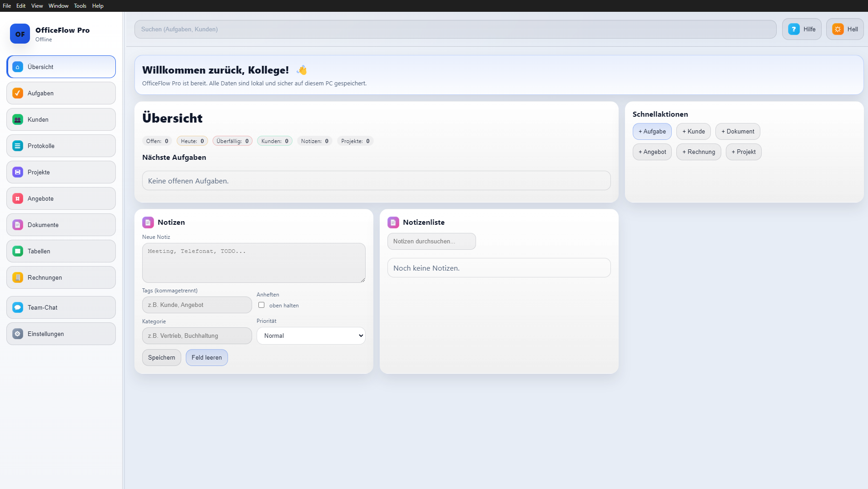Open the Tools menu
The height and width of the screenshot is (489, 868).
click(x=80, y=6)
